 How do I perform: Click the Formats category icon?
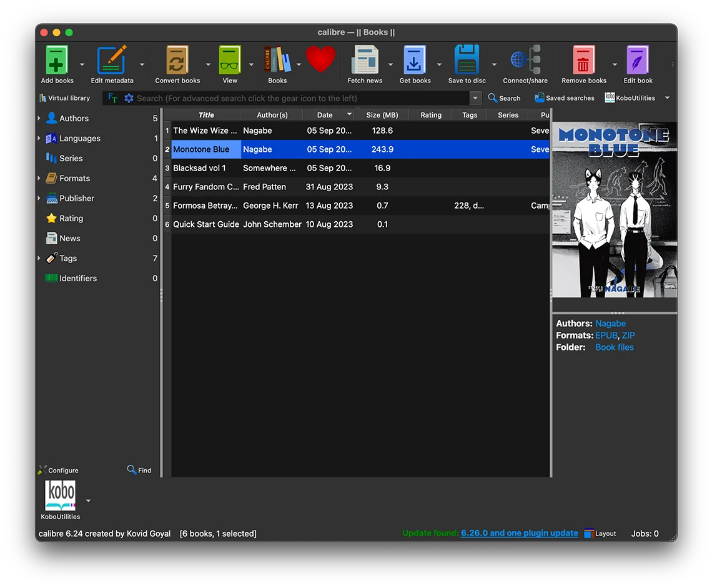(52, 178)
